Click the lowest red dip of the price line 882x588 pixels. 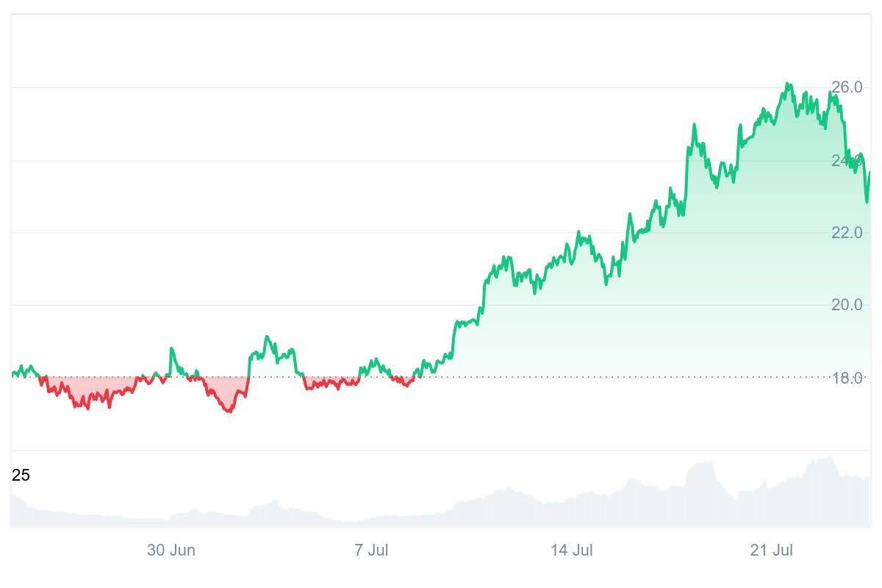click(x=229, y=411)
